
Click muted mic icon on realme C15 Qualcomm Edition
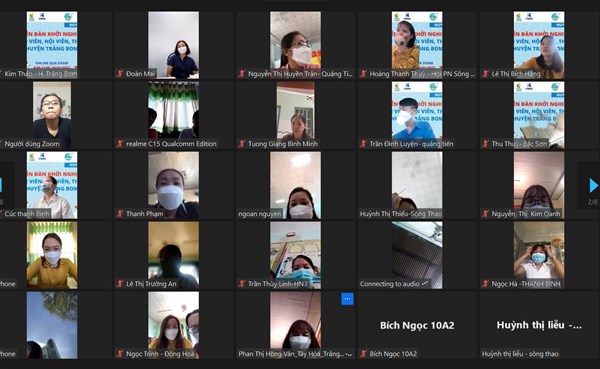[120, 144]
